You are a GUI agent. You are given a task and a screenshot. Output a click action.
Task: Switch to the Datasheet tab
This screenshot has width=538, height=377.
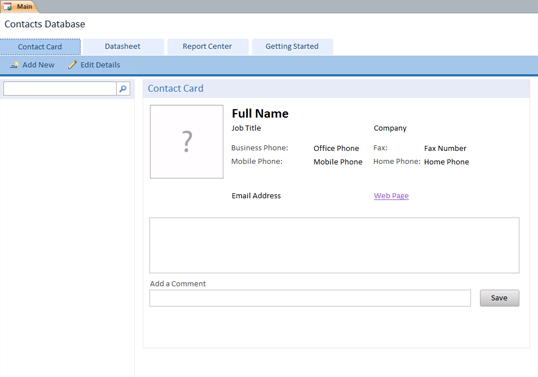point(123,46)
